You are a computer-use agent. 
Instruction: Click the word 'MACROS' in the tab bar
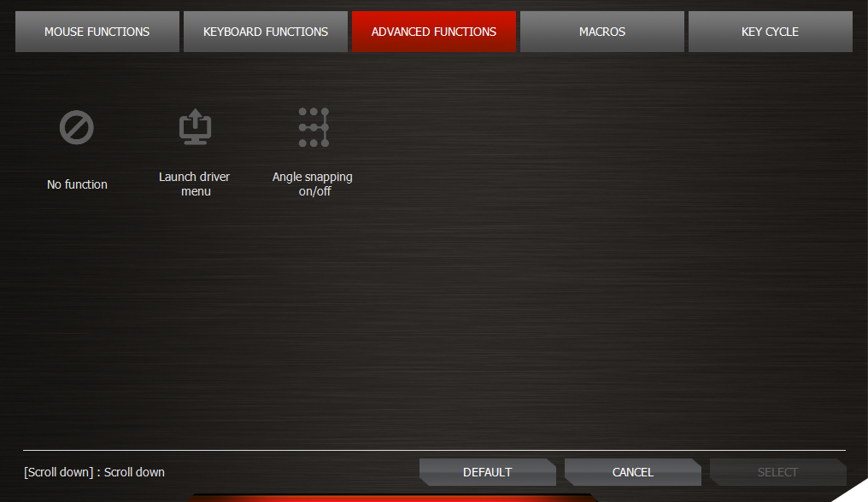pyautogui.click(x=602, y=32)
